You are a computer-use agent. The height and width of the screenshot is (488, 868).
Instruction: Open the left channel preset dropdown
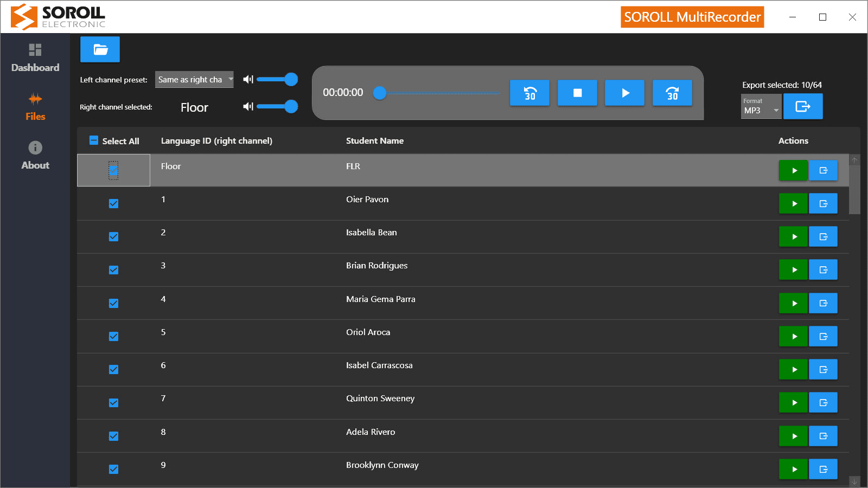(194, 80)
